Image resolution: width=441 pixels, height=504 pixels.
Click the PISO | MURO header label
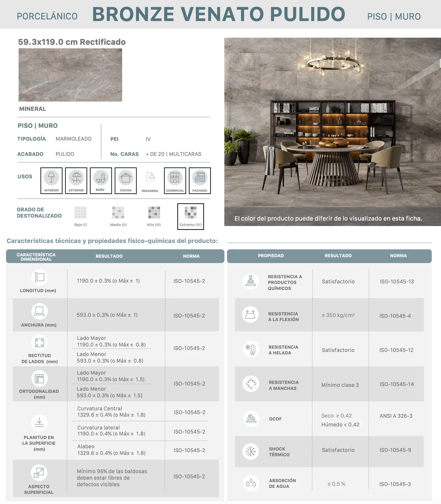(x=394, y=17)
